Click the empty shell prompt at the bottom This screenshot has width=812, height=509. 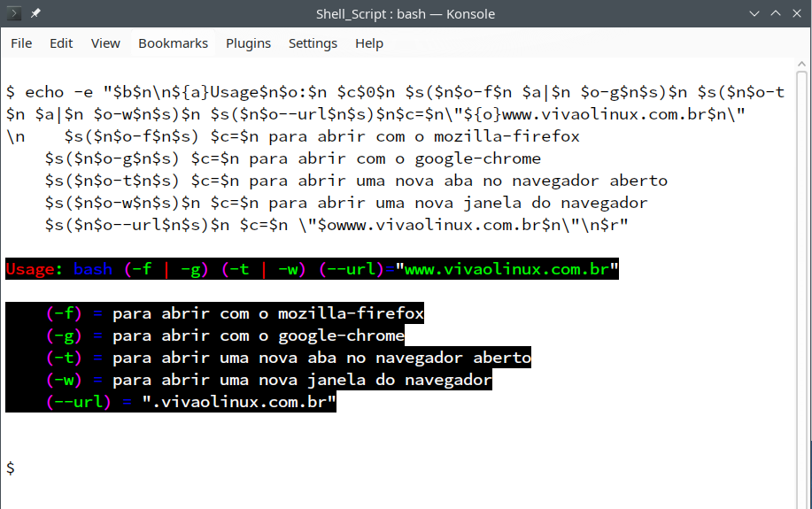point(10,467)
